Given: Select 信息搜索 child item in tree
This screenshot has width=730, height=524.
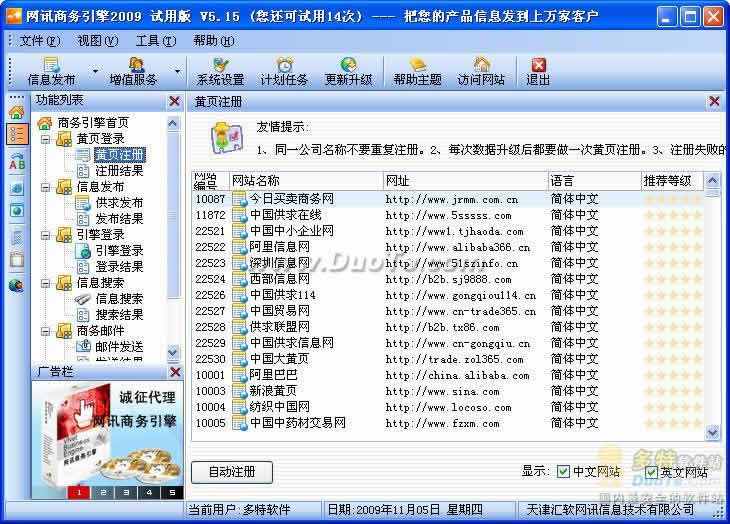Looking at the screenshot, I should tap(119, 299).
